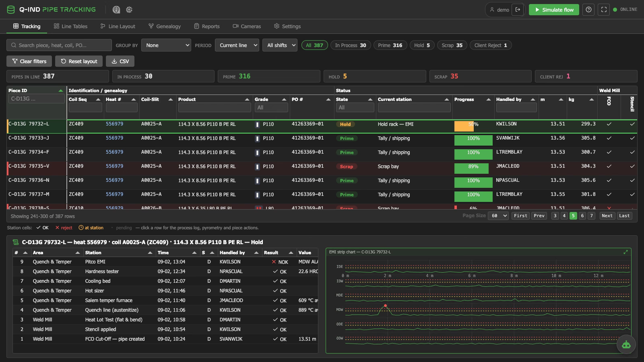
Task: Click the Simulate flow button
Action: click(554, 10)
